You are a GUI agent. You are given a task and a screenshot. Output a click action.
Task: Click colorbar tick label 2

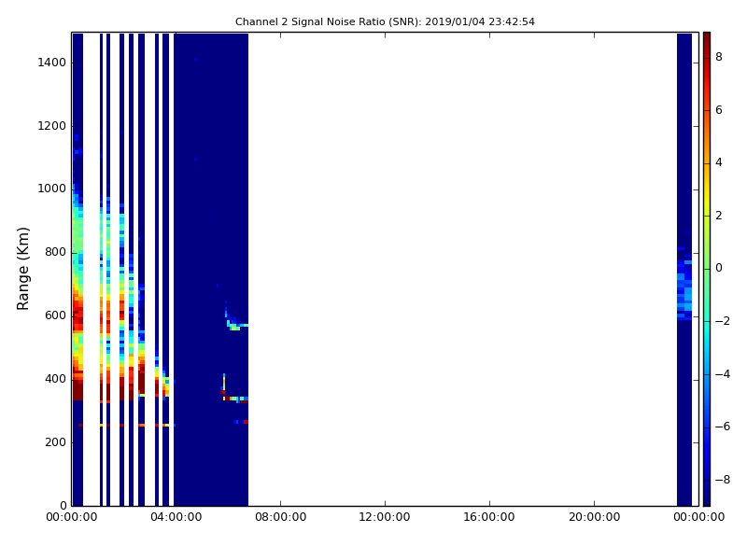[719, 216]
